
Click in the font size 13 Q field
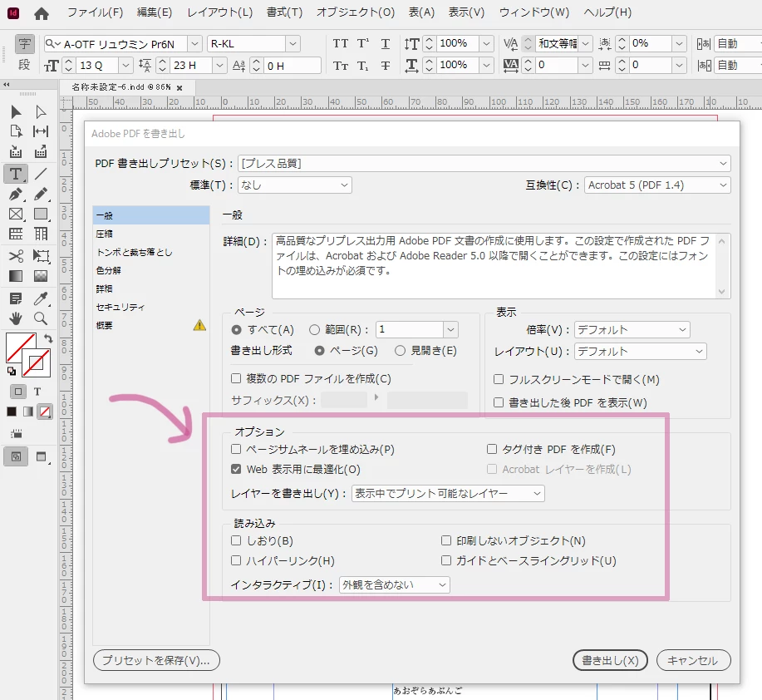pos(97,65)
